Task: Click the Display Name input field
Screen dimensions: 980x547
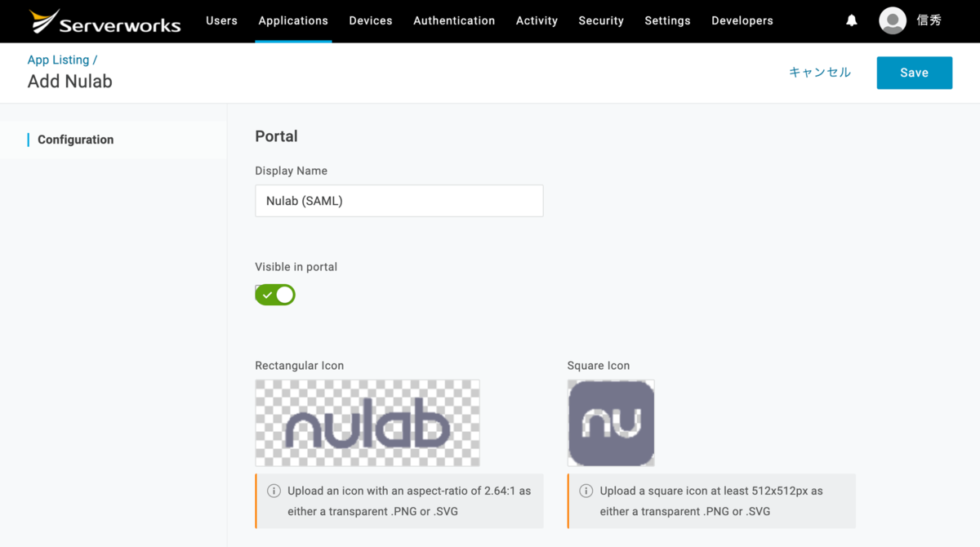Action: [x=399, y=201]
